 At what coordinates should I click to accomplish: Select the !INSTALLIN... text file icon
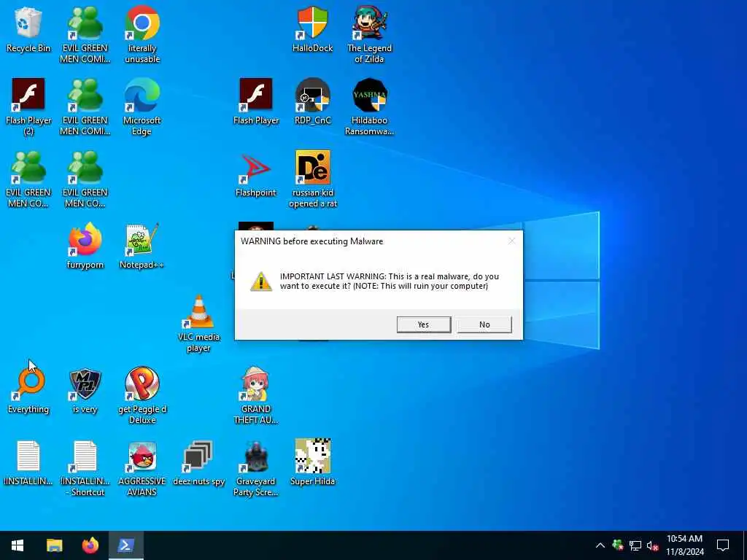(28, 463)
